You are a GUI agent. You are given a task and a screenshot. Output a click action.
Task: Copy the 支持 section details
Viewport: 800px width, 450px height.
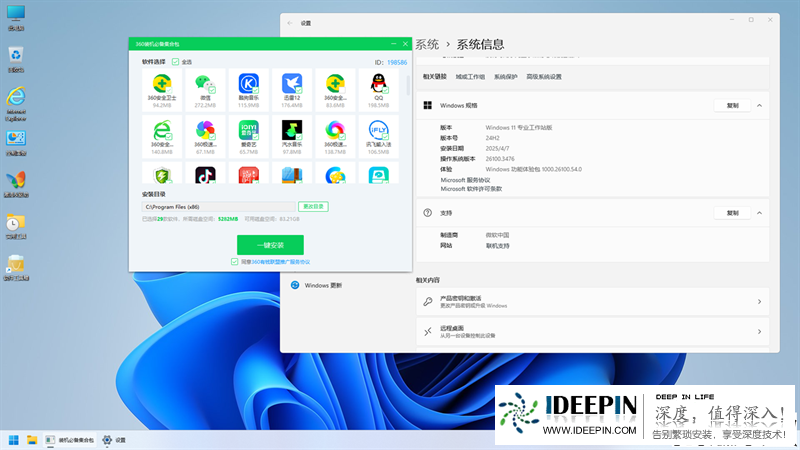pos(733,213)
